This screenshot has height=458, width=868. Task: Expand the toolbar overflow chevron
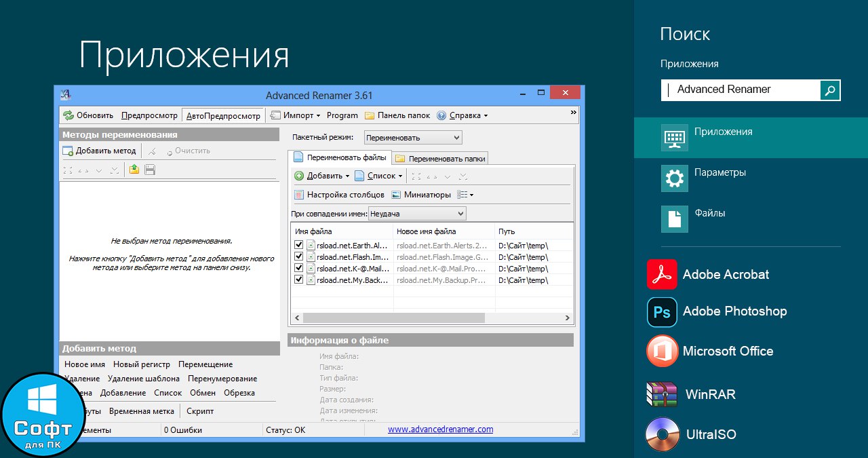pos(574,113)
